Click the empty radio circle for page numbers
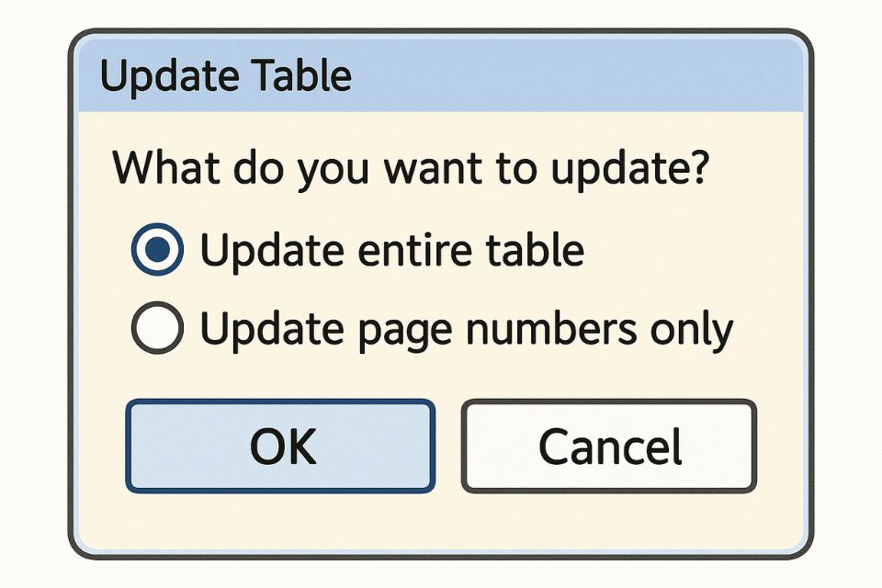Image resolution: width=882 pixels, height=588 pixels. tap(157, 328)
